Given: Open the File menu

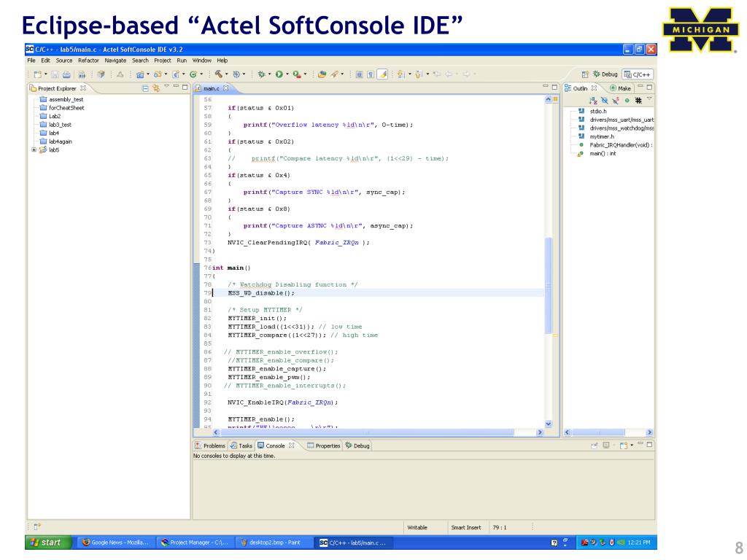Looking at the screenshot, I should point(31,61).
